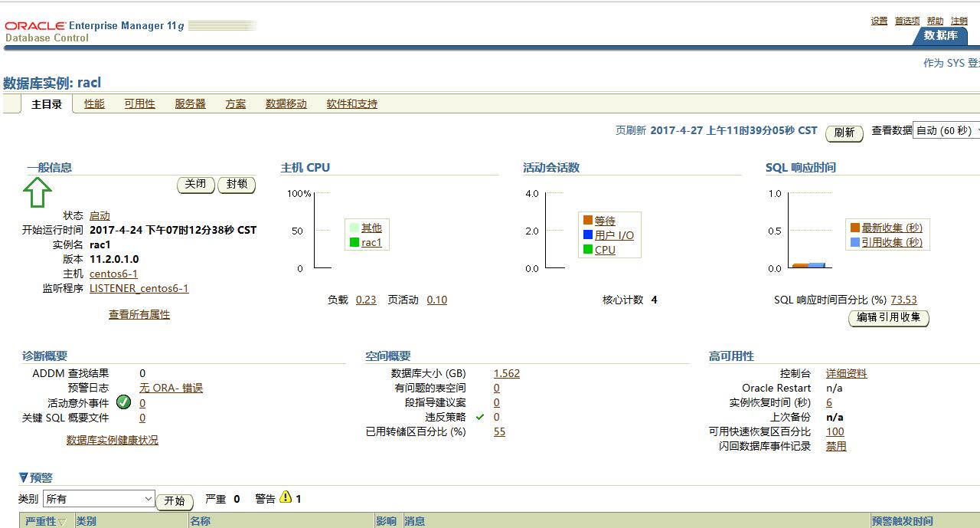Open instance recovery time 6 link
This screenshot has width=980, height=528.
829,402
